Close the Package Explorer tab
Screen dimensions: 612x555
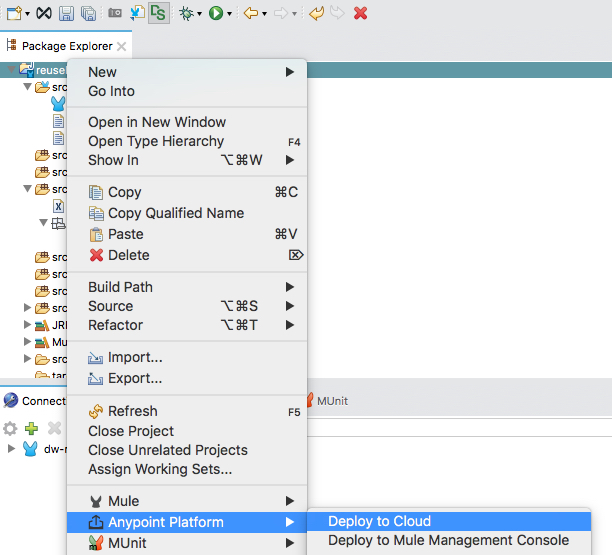coord(122,47)
